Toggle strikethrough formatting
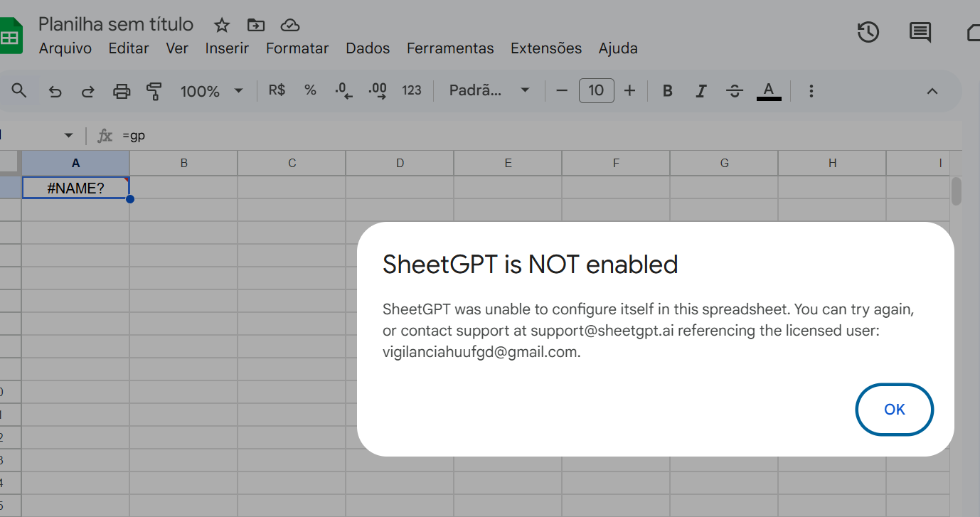Image resolution: width=980 pixels, height=517 pixels. (x=735, y=91)
